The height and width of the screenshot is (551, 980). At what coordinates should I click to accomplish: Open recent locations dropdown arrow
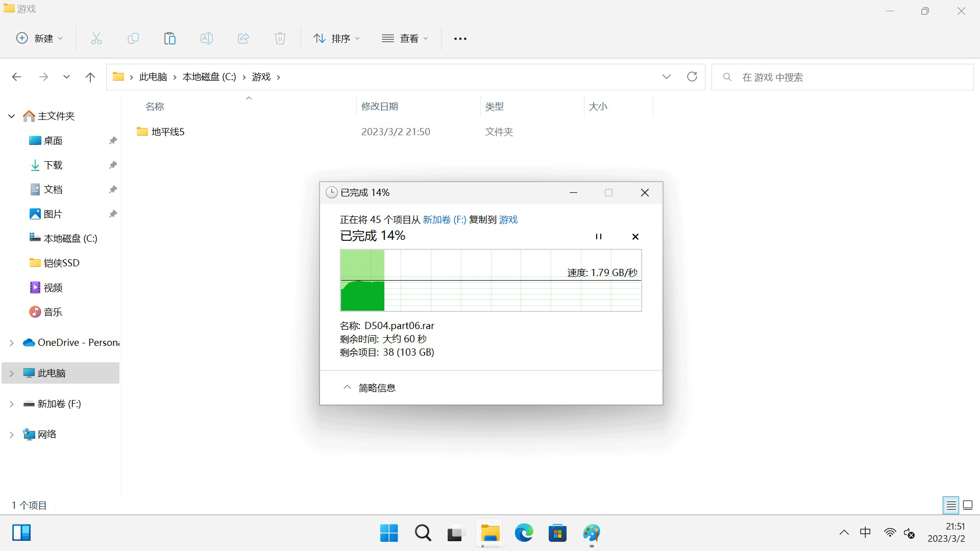pyautogui.click(x=66, y=77)
